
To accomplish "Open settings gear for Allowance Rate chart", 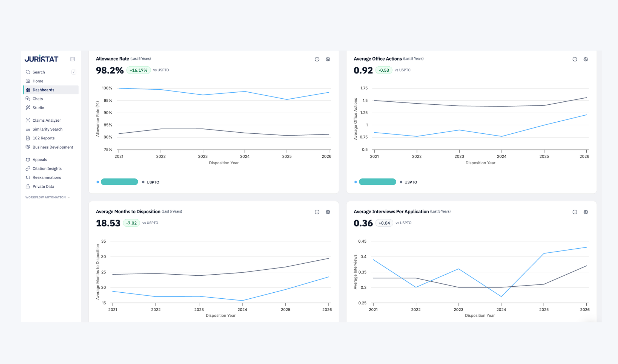I will pos(328,59).
